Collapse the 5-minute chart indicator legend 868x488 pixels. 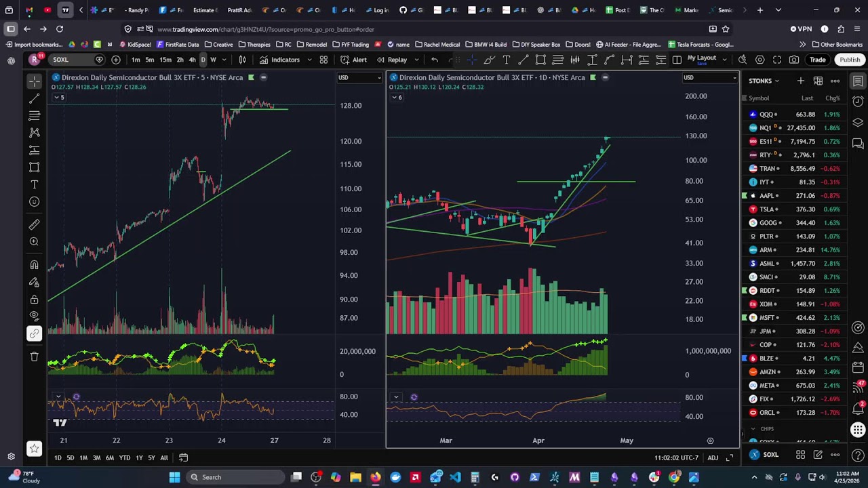[58, 98]
